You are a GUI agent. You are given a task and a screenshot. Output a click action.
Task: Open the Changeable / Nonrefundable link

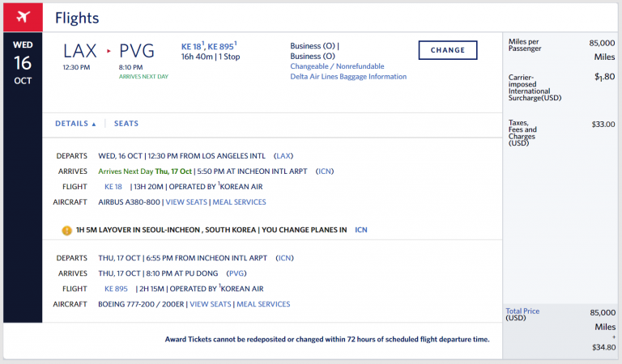(337, 66)
